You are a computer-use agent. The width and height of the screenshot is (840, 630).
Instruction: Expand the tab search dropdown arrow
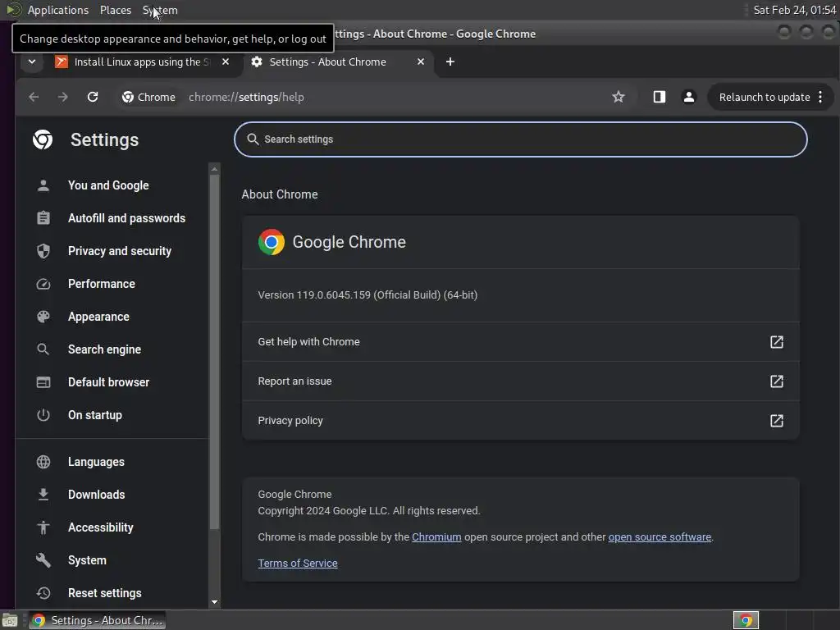point(32,62)
